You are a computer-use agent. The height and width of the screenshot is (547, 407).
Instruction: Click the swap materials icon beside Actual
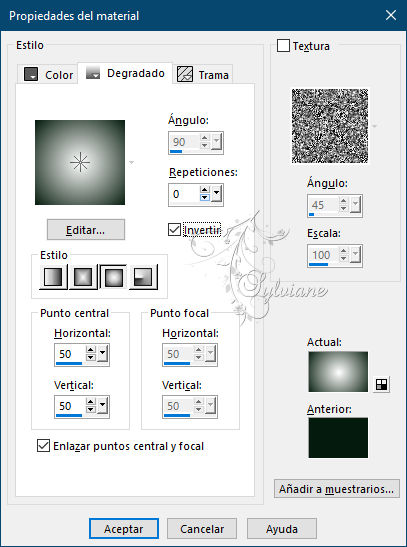point(381,384)
